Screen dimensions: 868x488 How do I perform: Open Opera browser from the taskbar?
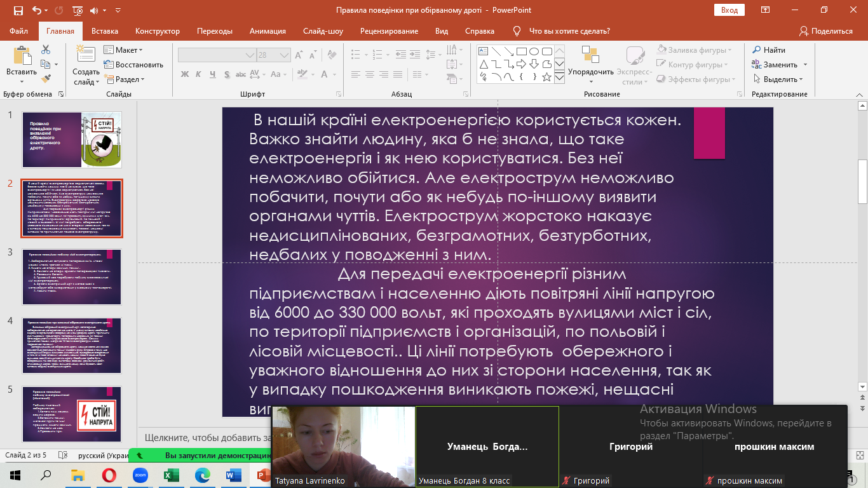[x=109, y=475]
